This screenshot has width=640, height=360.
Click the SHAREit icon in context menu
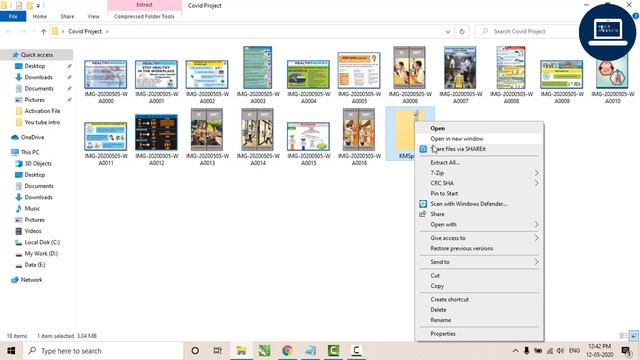[423, 149]
